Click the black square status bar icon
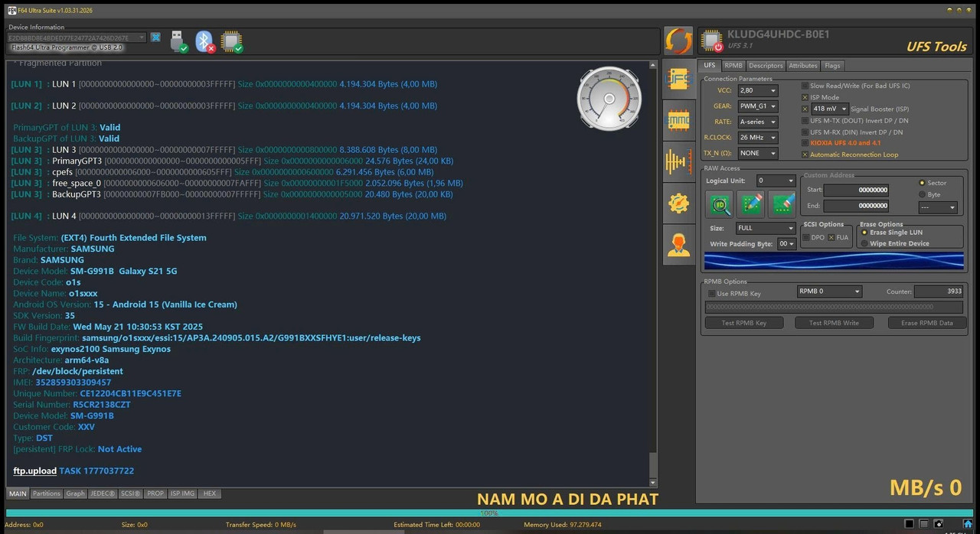980x534 pixels. click(909, 524)
